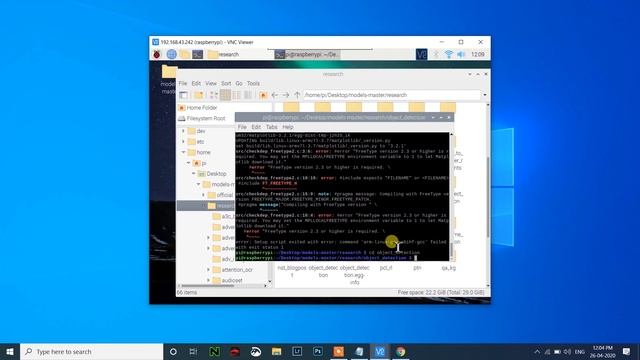The height and width of the screenshot is (360, 640).
Task: Open File menu in the file manager
Action: (182, 83)
